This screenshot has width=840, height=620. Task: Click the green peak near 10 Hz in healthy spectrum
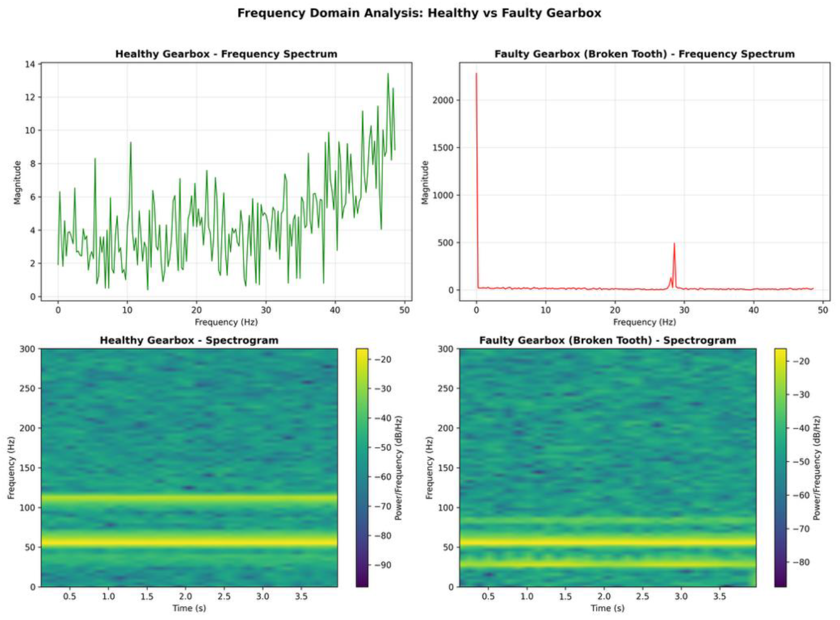coord(131,143)
